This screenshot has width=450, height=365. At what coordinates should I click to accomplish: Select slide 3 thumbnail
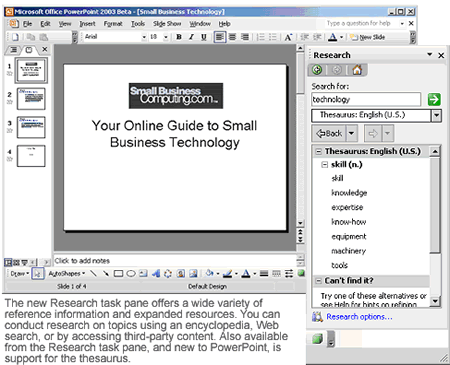31,127
